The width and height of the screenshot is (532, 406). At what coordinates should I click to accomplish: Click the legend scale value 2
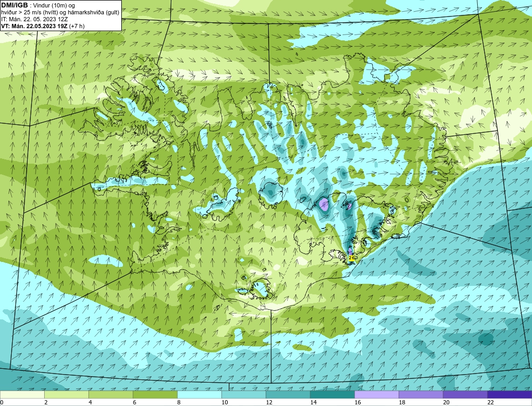pyautogui.click(x=46, y=402)
